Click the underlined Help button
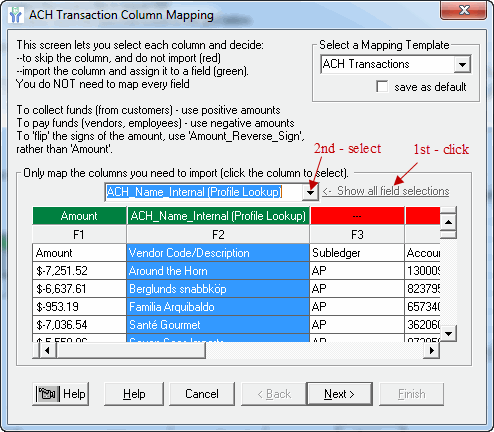Viewport: 494px width, 432px height. (134, 394)
